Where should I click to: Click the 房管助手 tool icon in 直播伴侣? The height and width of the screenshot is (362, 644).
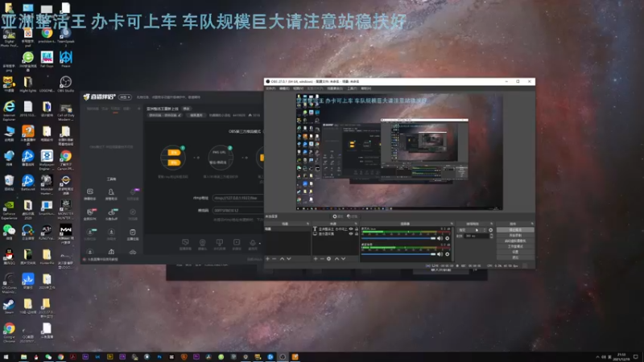pyautogui.click(x=111, y=194)
